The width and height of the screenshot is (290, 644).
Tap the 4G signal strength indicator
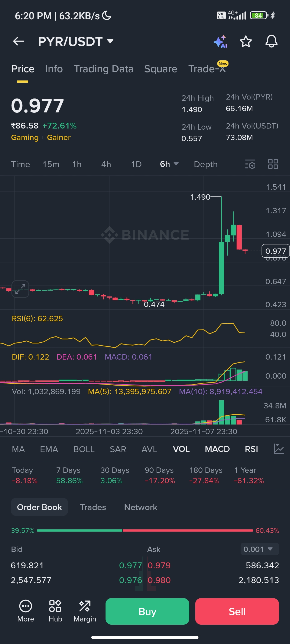(237, 15)
